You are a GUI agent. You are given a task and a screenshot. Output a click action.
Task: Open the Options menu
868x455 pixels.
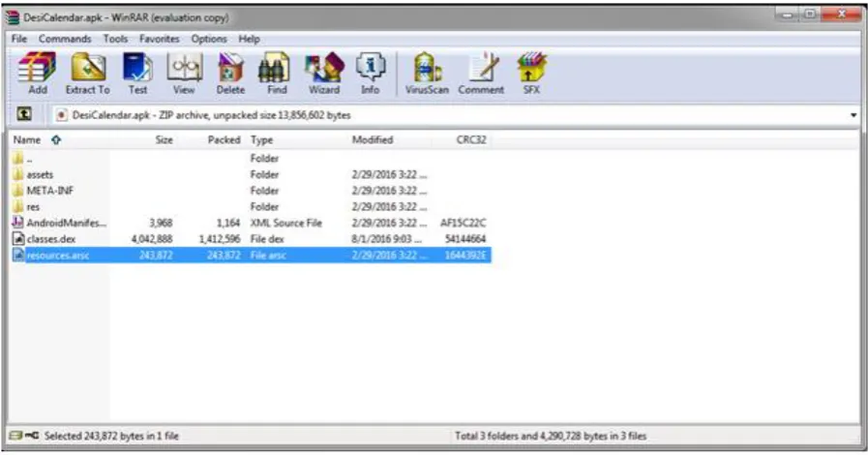click(209, 39)
